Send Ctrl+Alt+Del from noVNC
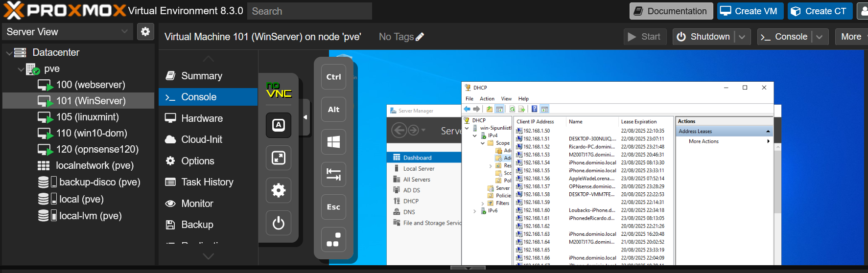Screen dimensions: 868x273 [x=333, y=240]
